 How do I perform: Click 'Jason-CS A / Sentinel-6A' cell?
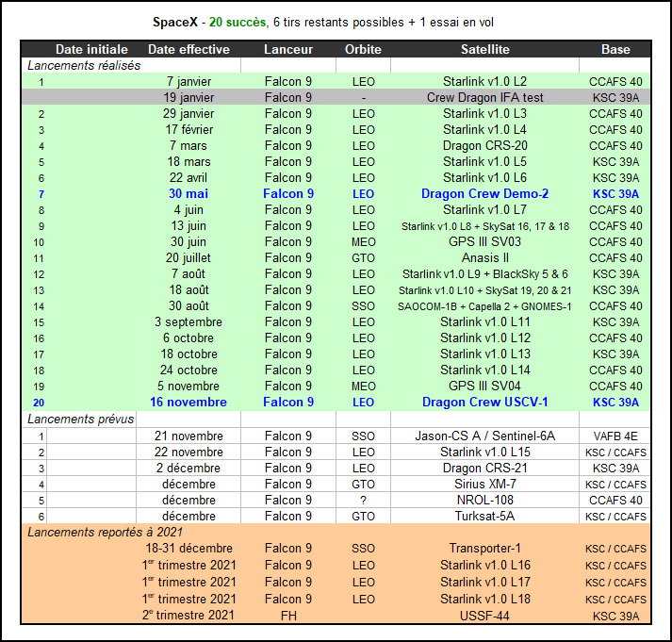coord(484,436)
